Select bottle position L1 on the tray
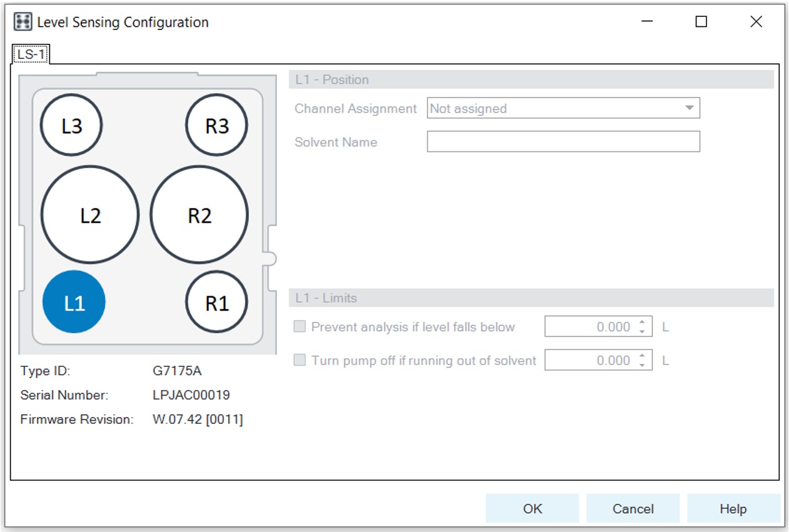This screenshot has height=532, width=789. pyautogui.click(x=74, y=301)
